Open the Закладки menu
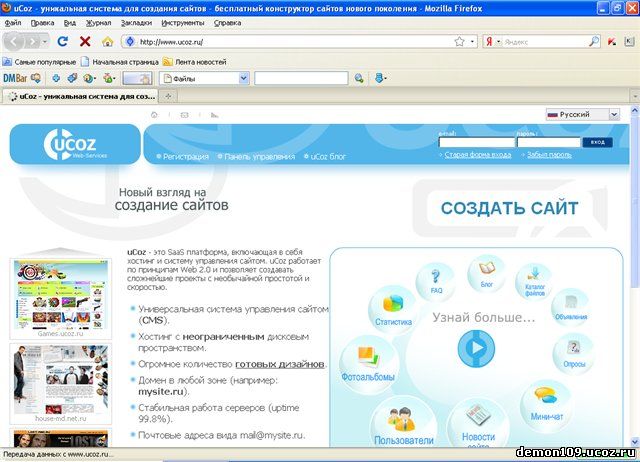Screen dimensions: 640x462 coord(136,23)
